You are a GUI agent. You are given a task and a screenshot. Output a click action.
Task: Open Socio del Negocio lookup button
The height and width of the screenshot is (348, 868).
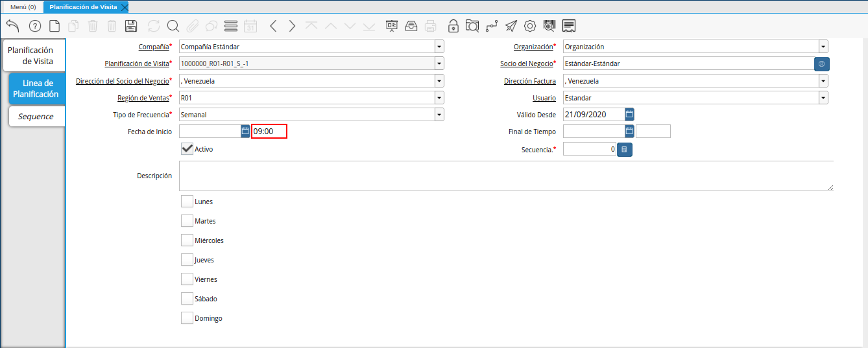[x=822, y=64]
